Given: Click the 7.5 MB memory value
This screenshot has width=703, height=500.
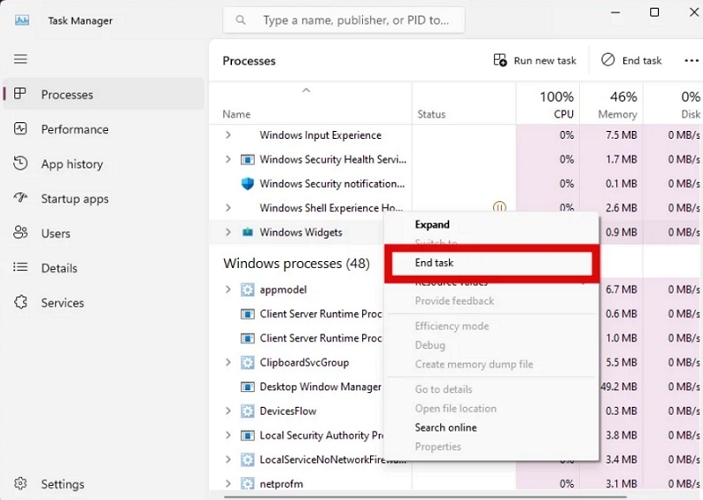Looking at the screenshot, I should [x=621, y=135].
